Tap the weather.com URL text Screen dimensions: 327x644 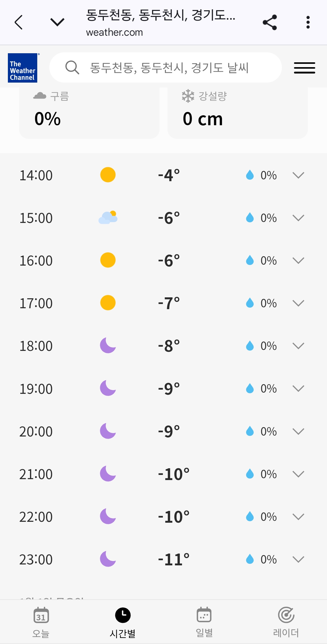(114, 32)
